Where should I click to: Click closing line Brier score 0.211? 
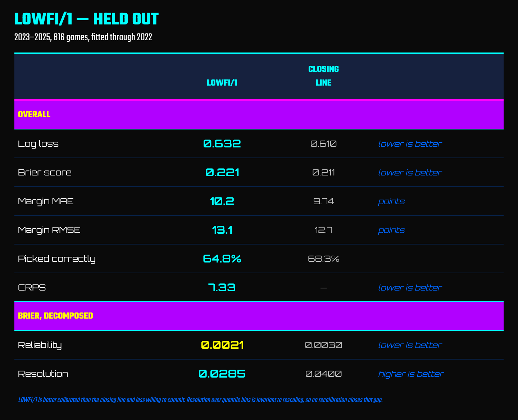pos(323,173)
